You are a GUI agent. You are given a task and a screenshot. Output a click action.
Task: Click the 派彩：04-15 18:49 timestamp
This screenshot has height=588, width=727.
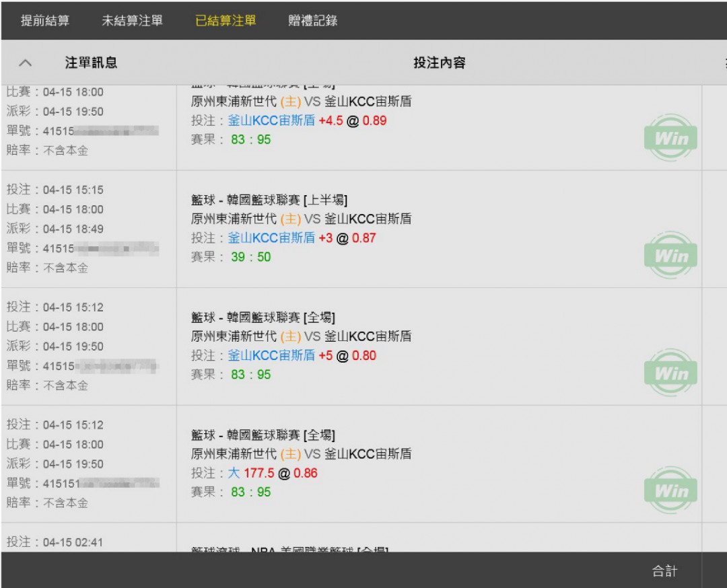click(55, 229)
